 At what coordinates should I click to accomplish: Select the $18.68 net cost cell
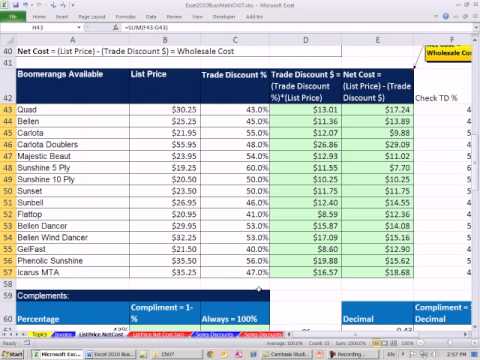[378, 273]
